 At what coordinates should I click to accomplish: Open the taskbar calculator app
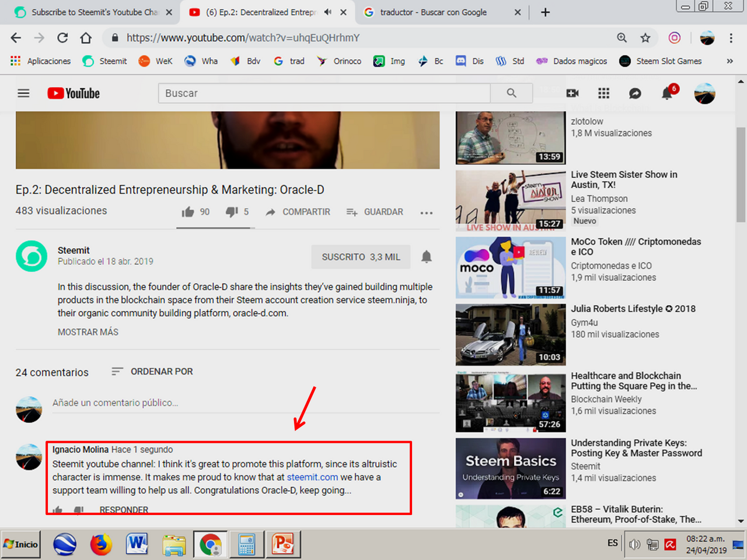[246, 544]
